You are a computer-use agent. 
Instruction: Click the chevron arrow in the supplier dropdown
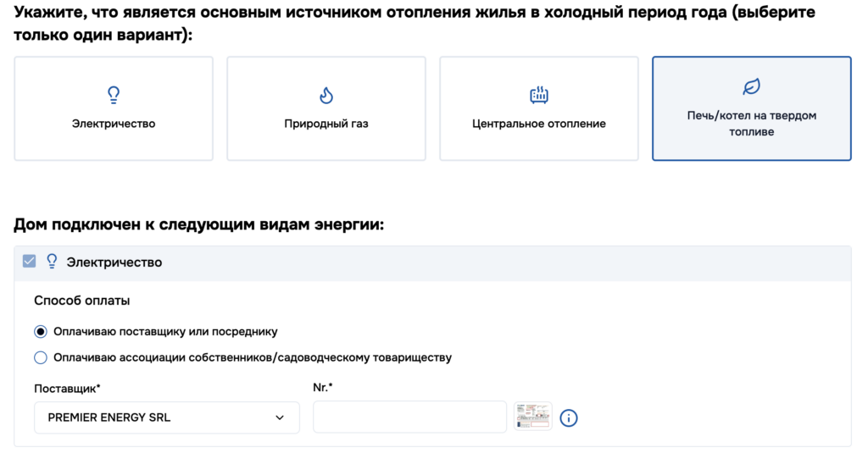pyautogui.click(x=280, y=417)
